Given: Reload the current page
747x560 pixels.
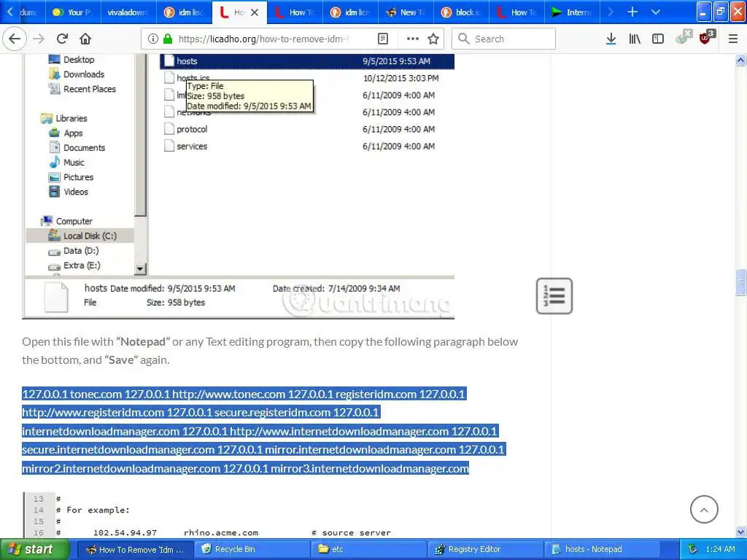Looking at the screenshot, I should [62, 39].
